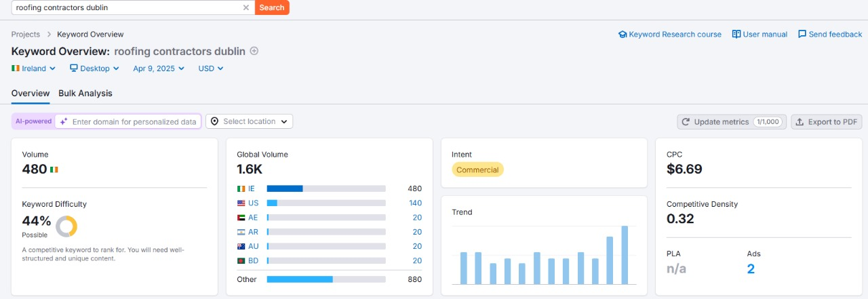
Task: Switch to the Bulk Analysis tab
Action: pos(85,94)
